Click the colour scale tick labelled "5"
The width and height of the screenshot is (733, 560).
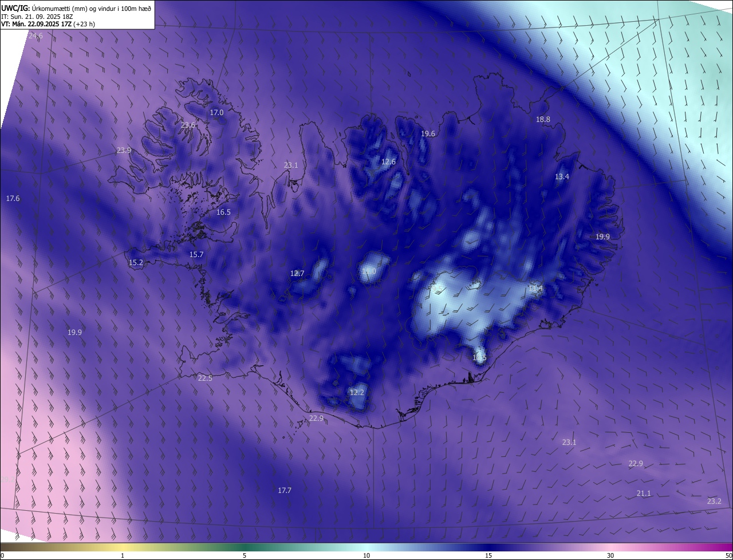click(245, 556)
